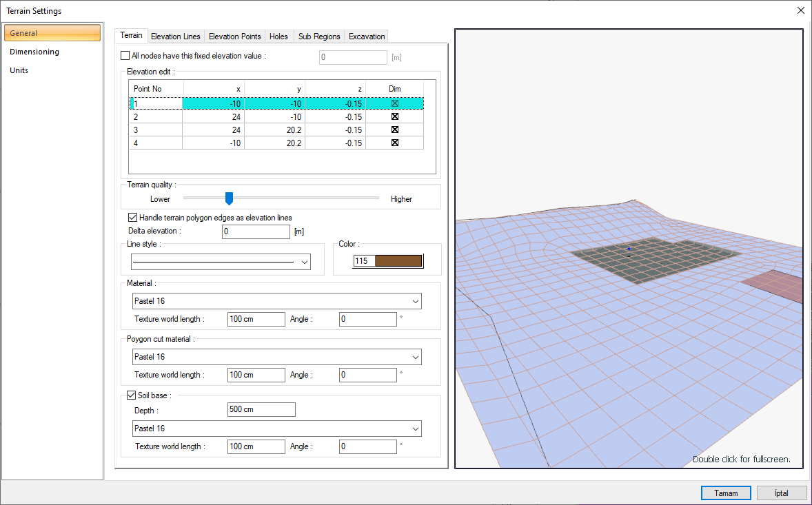Close the Terrain Settings dialog
This screenshot has width=812, height=505.
[x=800, y=10]
